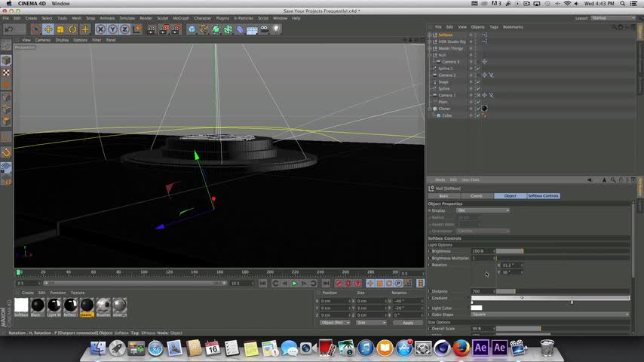Select the Move tool in toolbar
The height and width of the screenshot is (362, 644).
[48, 29]
